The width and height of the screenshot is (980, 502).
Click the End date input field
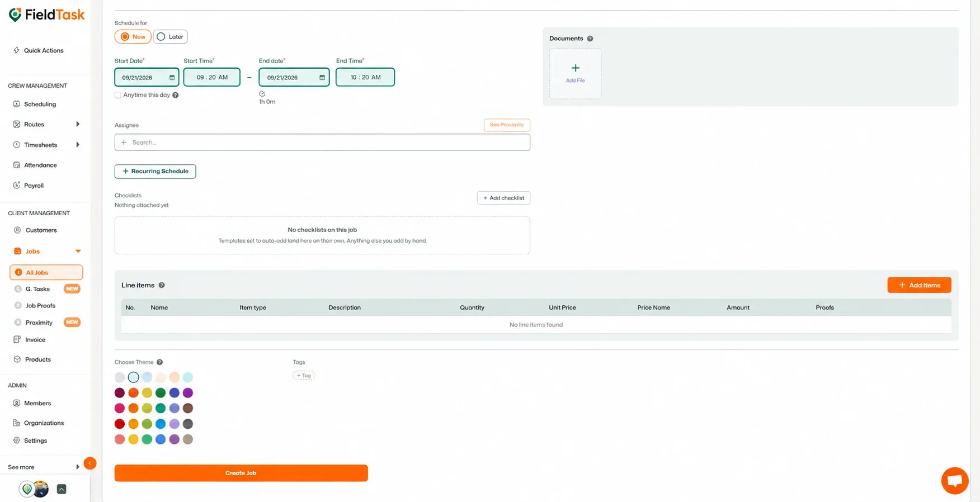click(x=294, y=77)
